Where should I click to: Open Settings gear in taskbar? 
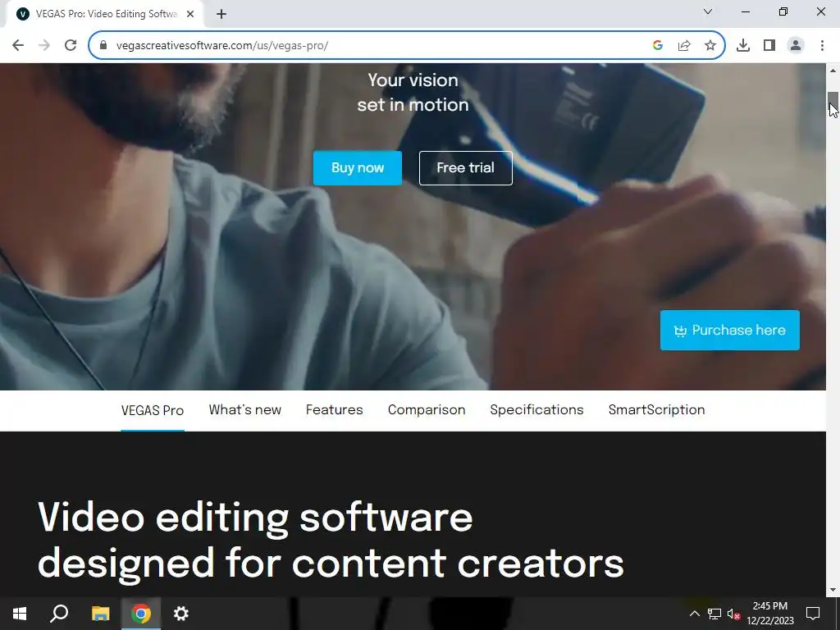(x=181, y=614)
